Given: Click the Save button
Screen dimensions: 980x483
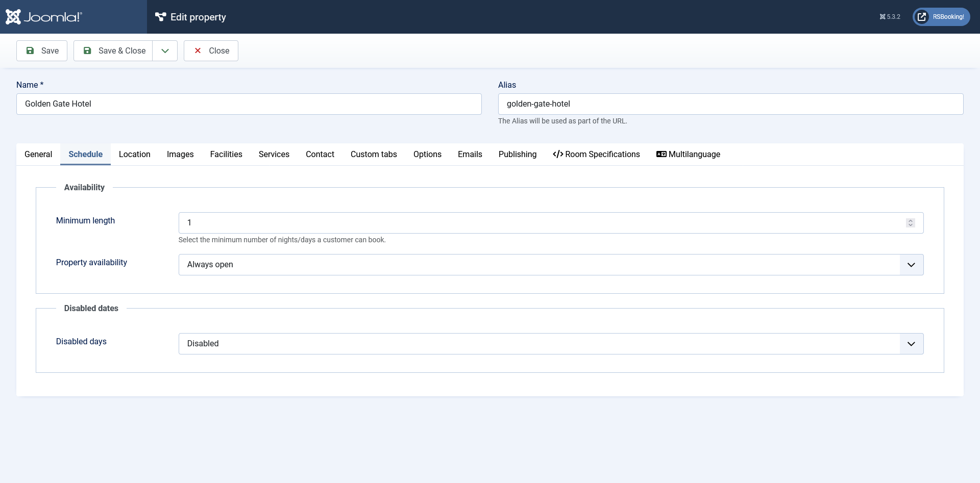Looking at the screenshot, I should (42, 50).
